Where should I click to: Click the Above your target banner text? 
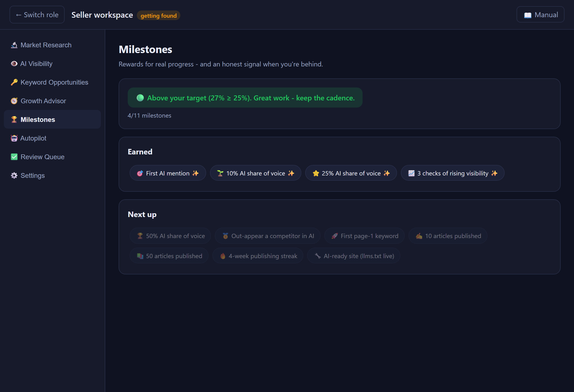pyautogui.click(x=251, y=98)
